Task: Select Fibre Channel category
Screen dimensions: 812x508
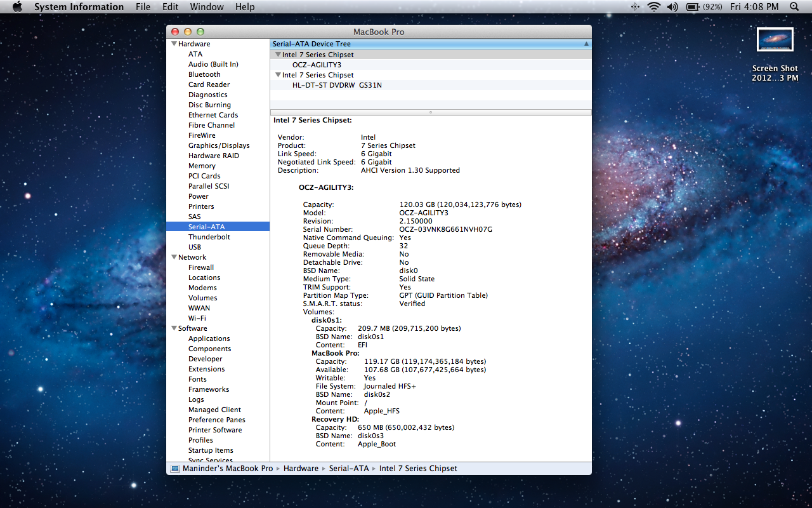Action: click(x=211, y=125)
